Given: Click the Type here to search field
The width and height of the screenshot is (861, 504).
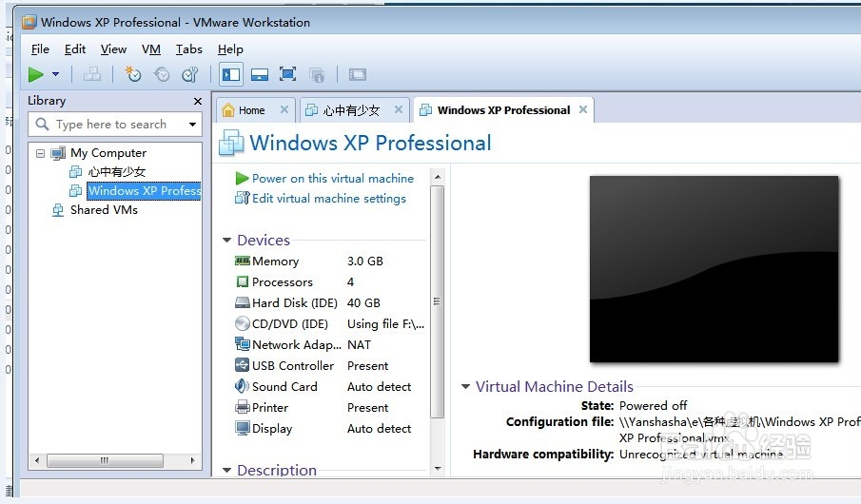Looking at the screenshot, I should pos(115,125).
